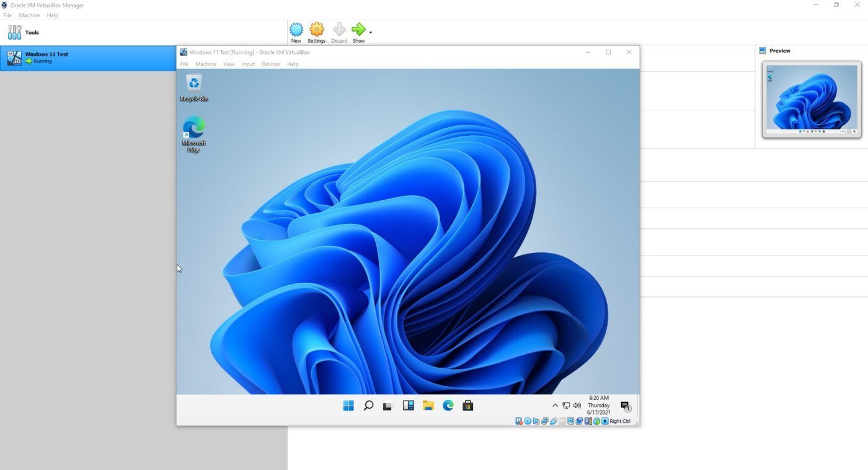868x470 pixels.
Task: Open Task View from the guest taskbar
Action: pyautogui.click(x=388, y=406)
